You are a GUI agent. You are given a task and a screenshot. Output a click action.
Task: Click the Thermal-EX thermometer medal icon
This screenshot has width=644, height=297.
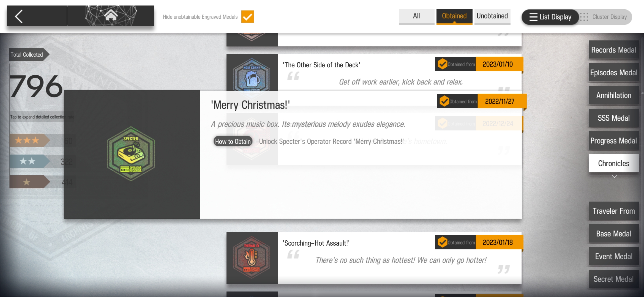tap(252, 258)
